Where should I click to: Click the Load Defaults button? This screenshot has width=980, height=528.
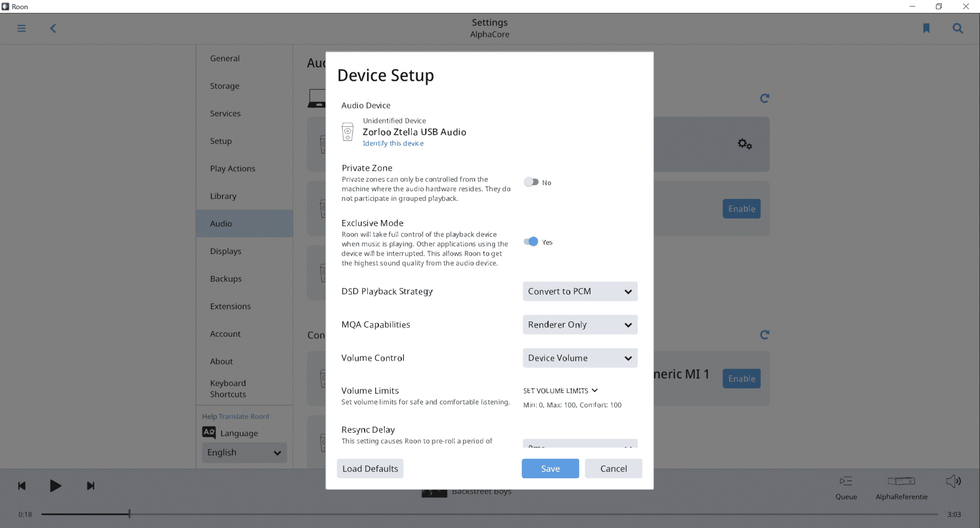370,469
